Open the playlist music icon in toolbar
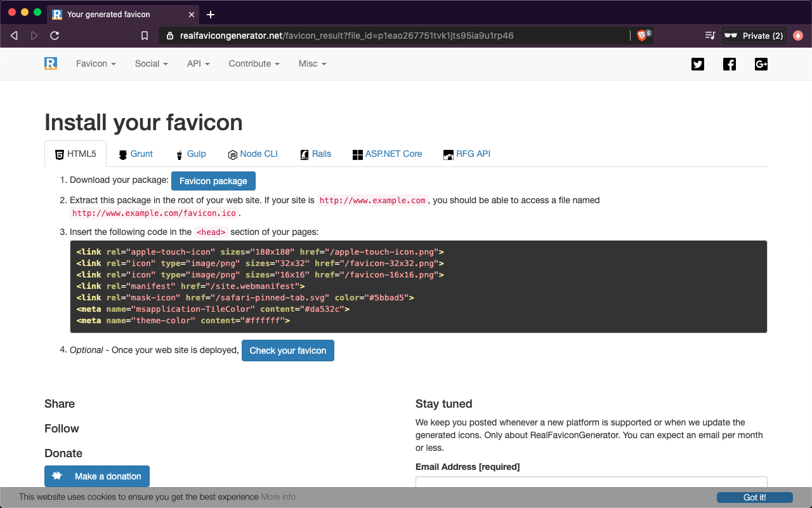This screenshot has width=812, height=508. pyautogui.click(x=710, y=36)
